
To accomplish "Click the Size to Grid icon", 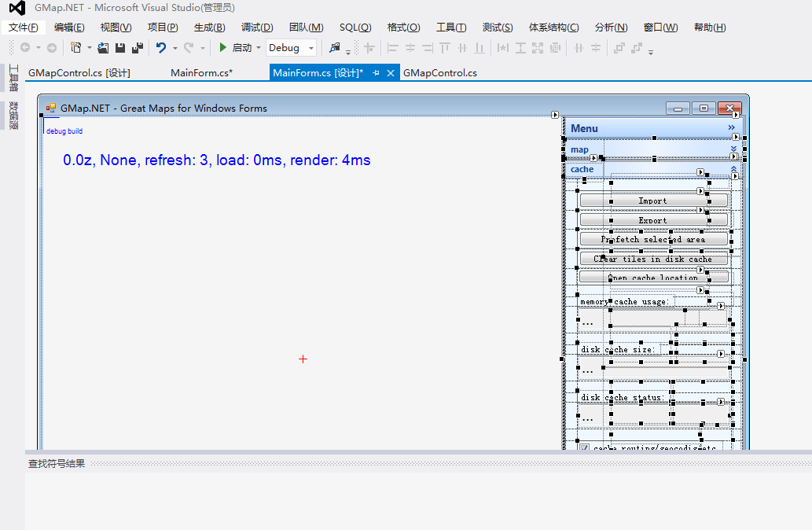I will pyautogui.click(x=555, y=48).
